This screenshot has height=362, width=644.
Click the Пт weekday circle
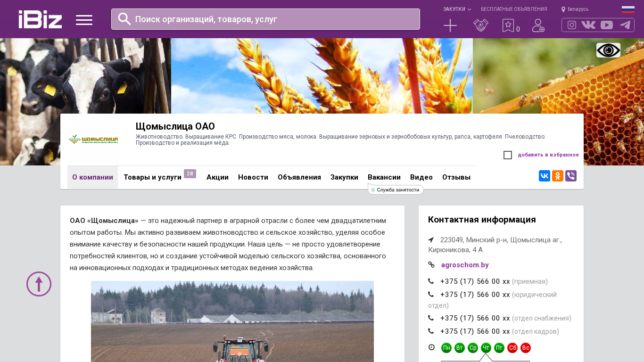point(499,348)
